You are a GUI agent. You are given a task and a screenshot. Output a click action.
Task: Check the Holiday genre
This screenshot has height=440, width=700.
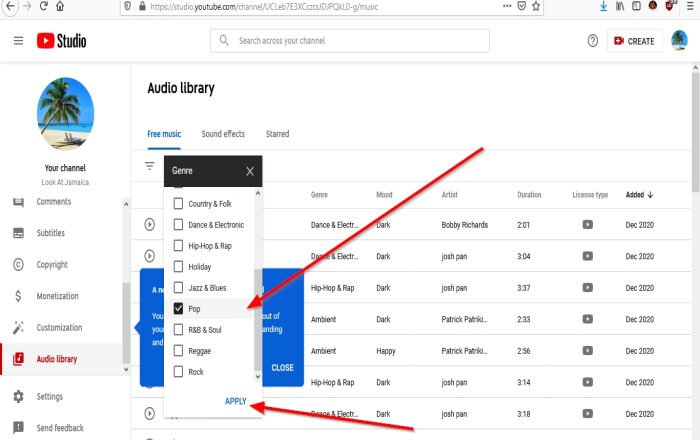[x=178, y=266]
